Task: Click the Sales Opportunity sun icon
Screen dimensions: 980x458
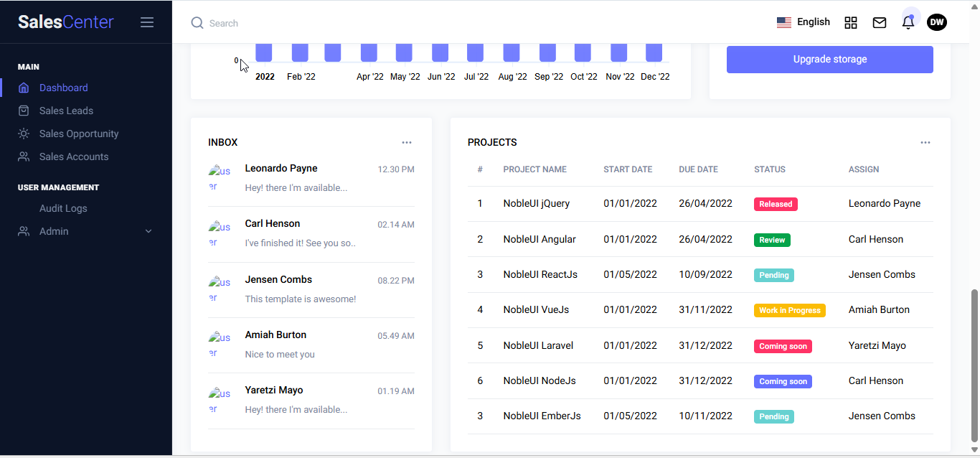Action: 24,134
